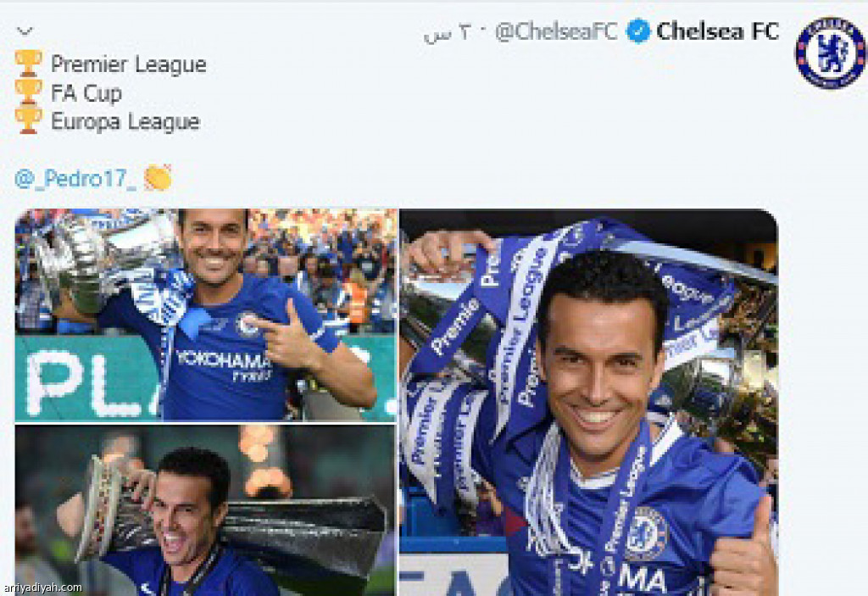Click the trophy emoji beside Premier League

[28, 64]
